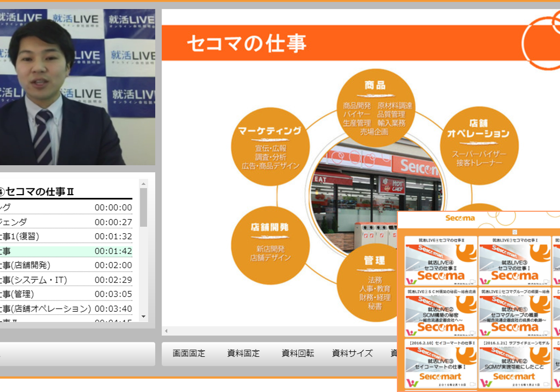Screen dimensions: 560x392
Task: Jump to the chapter at 00:00:00
Action: [66, 207]
